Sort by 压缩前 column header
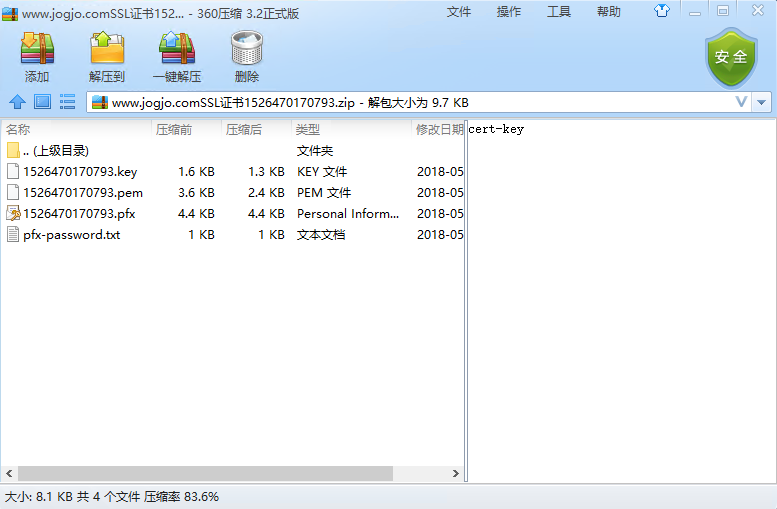This screenshot has height=509, width=777. click(186, 129)
